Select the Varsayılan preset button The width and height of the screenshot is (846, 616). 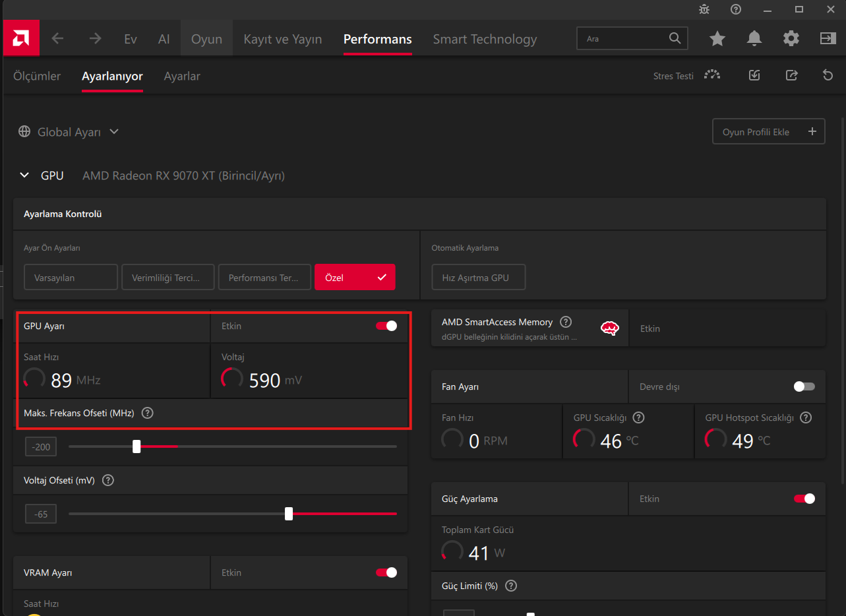[x=71, y=278]
